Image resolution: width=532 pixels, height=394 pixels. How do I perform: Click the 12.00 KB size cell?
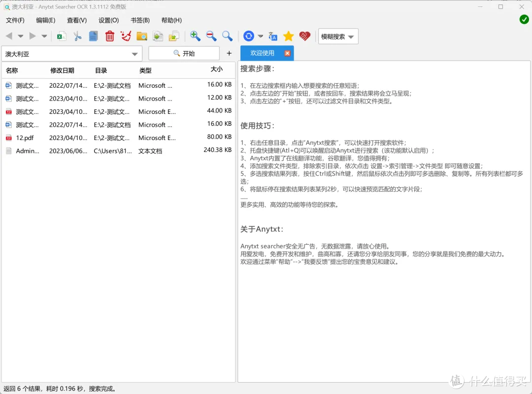219,98
